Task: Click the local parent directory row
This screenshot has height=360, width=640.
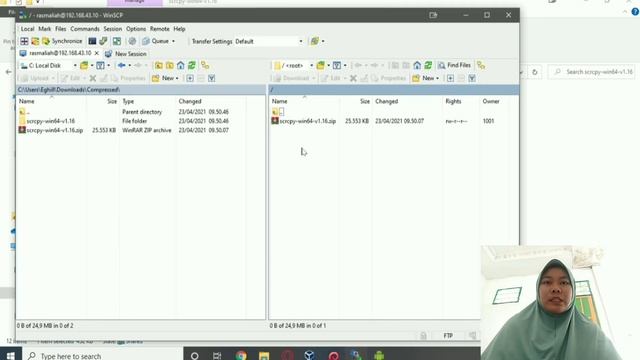Action: click(24, 112)
